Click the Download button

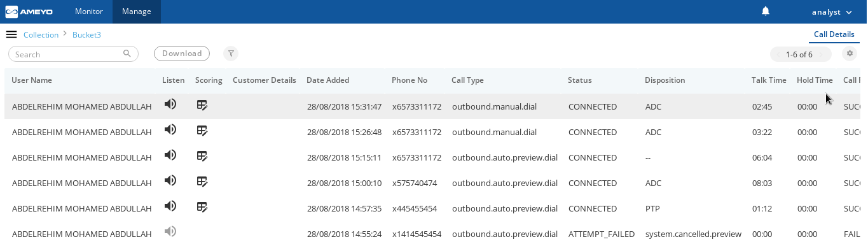182,54
